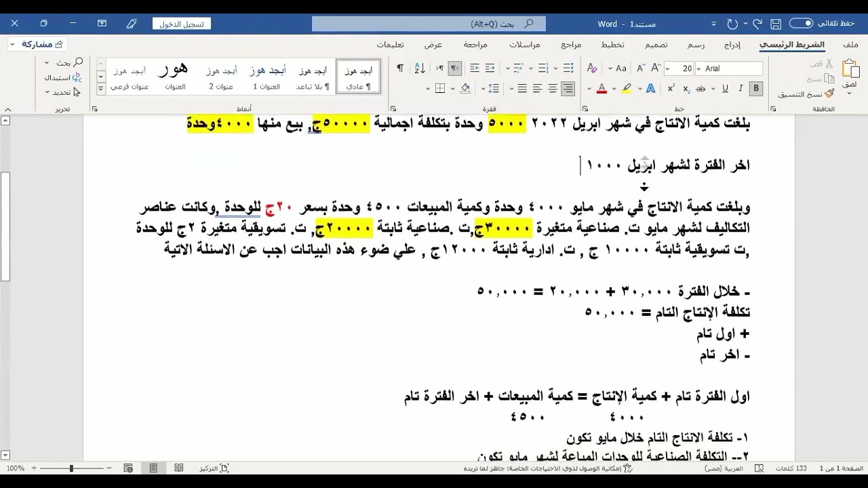
Task: Click the Increase Indent icon
Action: (x=475, y=68)
